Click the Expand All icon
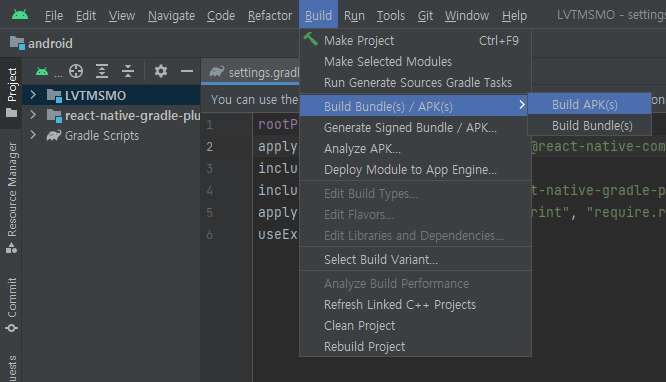Screen dimensions: 666x382 (x=102, y=71)
